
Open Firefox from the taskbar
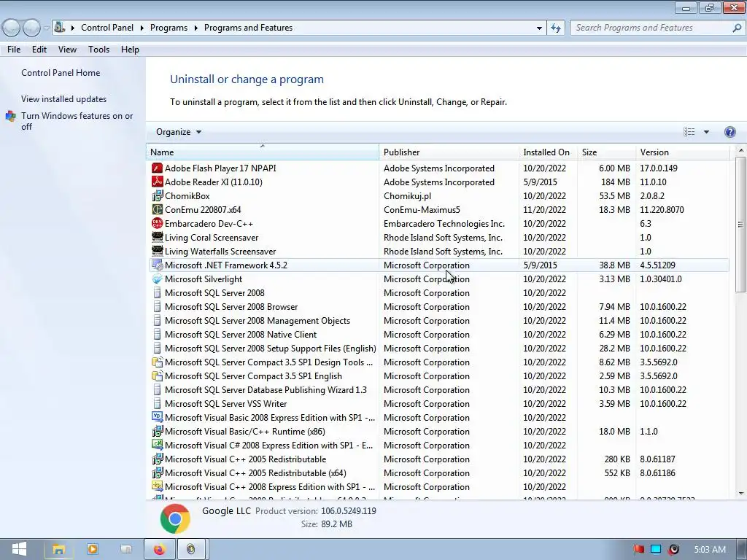(x=159, y=550)
